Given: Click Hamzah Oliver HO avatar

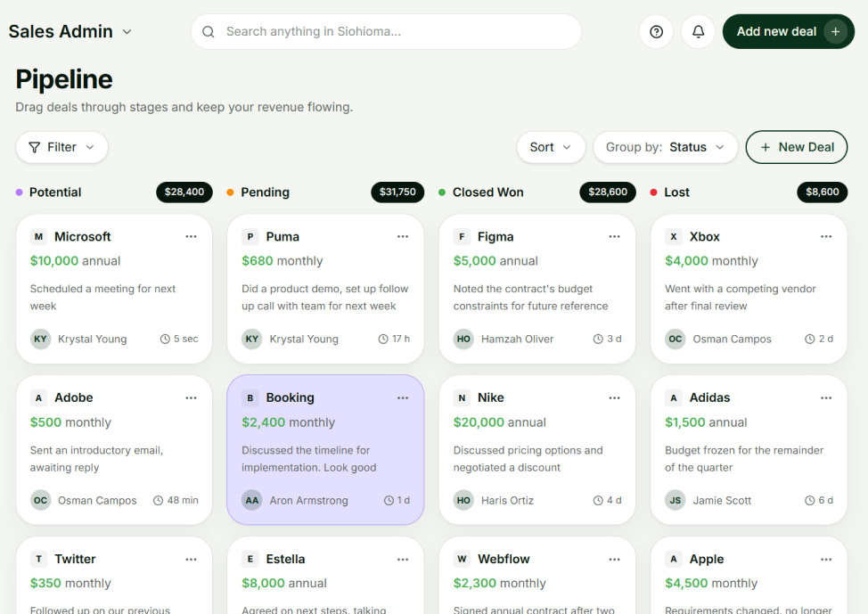Looking at the screenshot, I should tap(464, 339).
